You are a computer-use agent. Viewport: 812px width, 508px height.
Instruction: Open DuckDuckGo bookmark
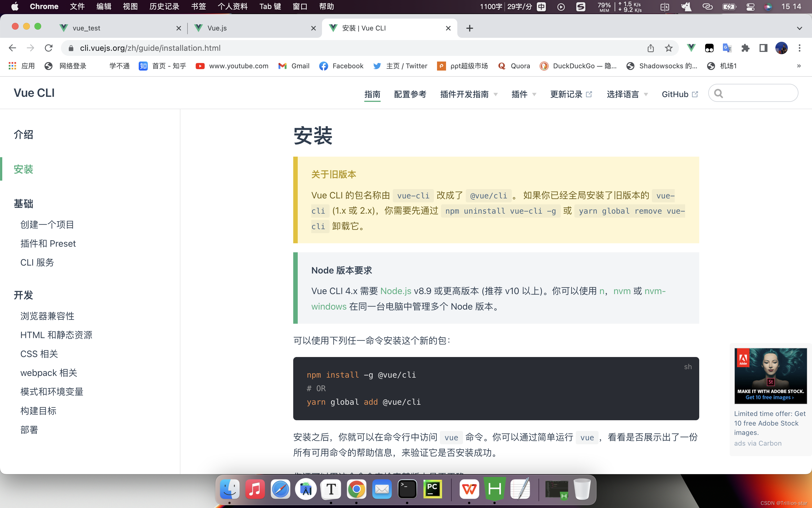coord(578,66)
